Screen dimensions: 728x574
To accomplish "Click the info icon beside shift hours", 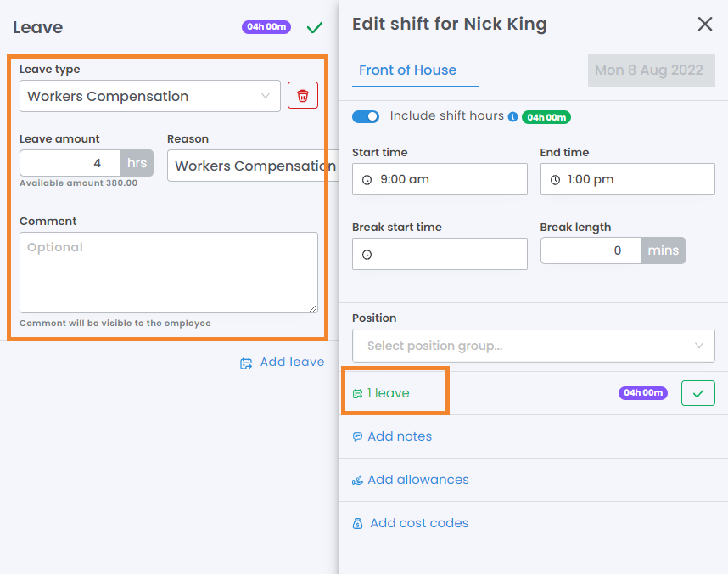I will tap(512, 116).
